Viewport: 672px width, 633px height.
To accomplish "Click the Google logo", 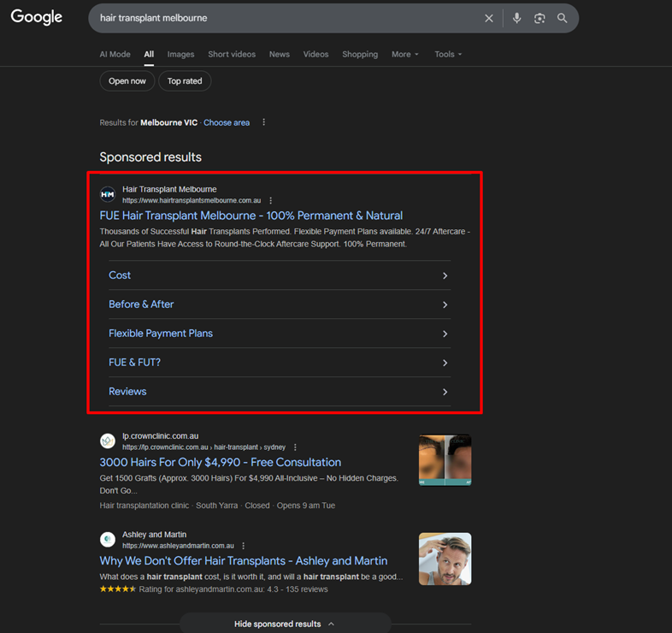I will pos(37,18).
